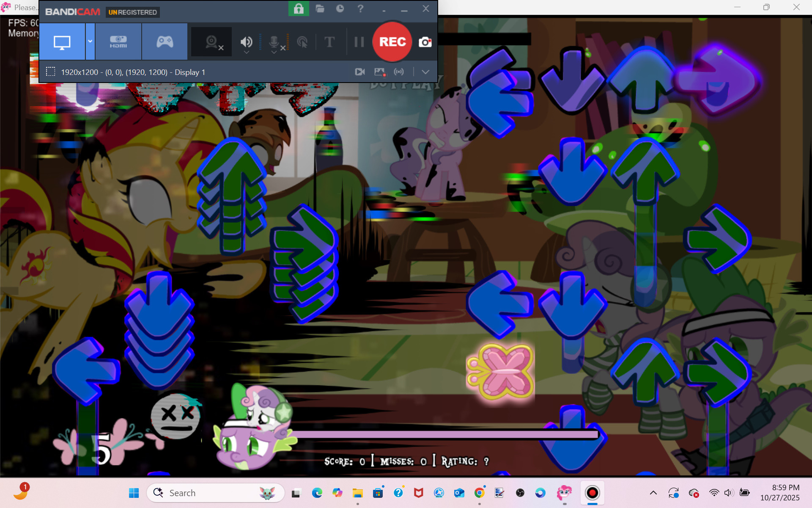Click the Bandicam pause button
Screen dimensions: 812x508
[359, 41]
